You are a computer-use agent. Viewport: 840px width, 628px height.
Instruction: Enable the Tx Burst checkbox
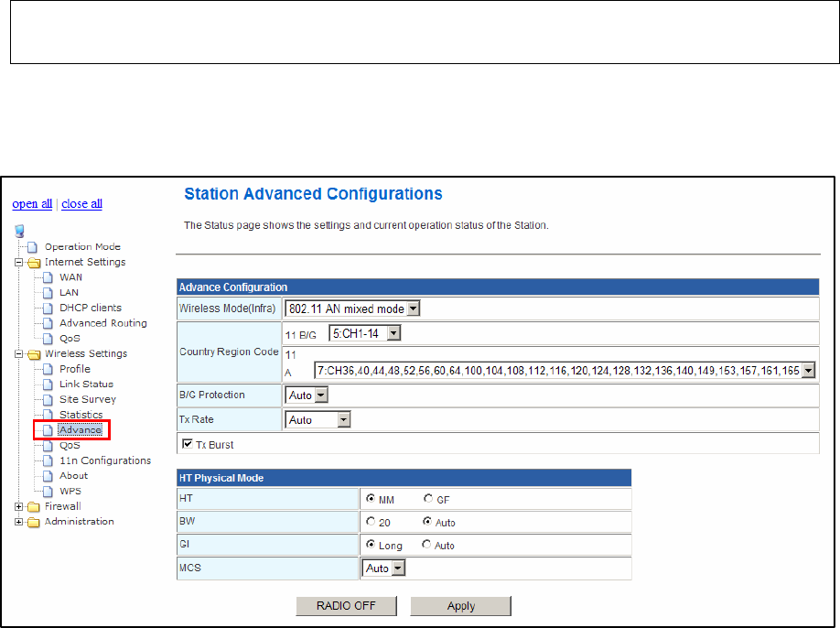click(x=188, y=444)
